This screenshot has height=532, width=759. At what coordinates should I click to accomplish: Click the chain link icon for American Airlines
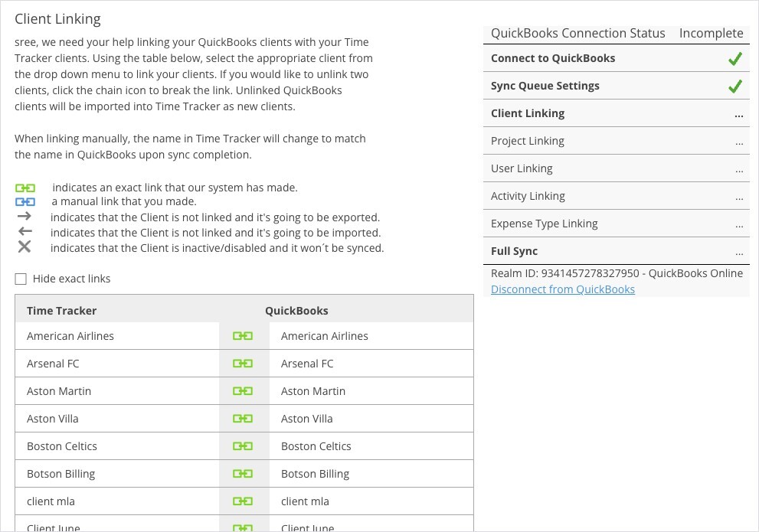[243, 335]
